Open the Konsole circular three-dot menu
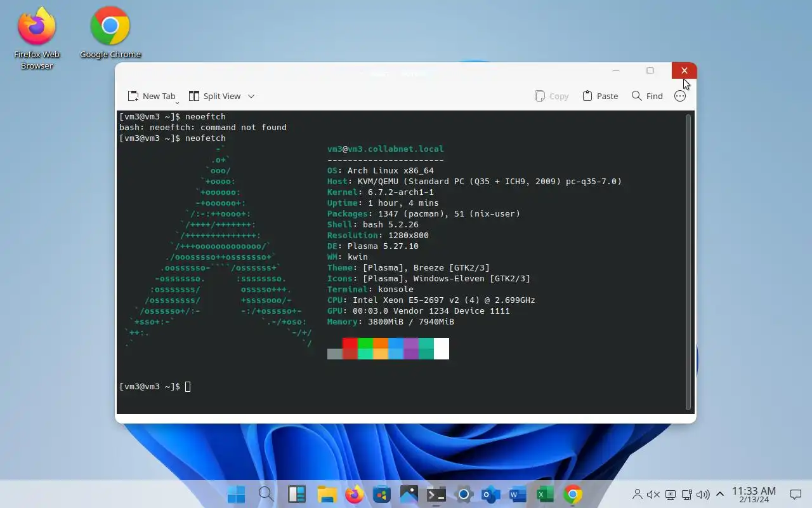812x508 pixels. coord(680,96)
